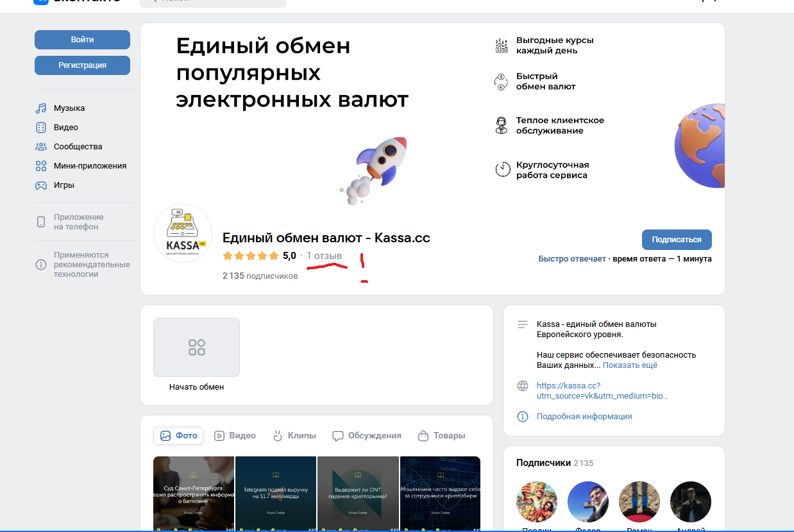Click the globe icon beside kassa.cc link
The image size is (794, 532).
pyautogui.click(x=523, y=386)
